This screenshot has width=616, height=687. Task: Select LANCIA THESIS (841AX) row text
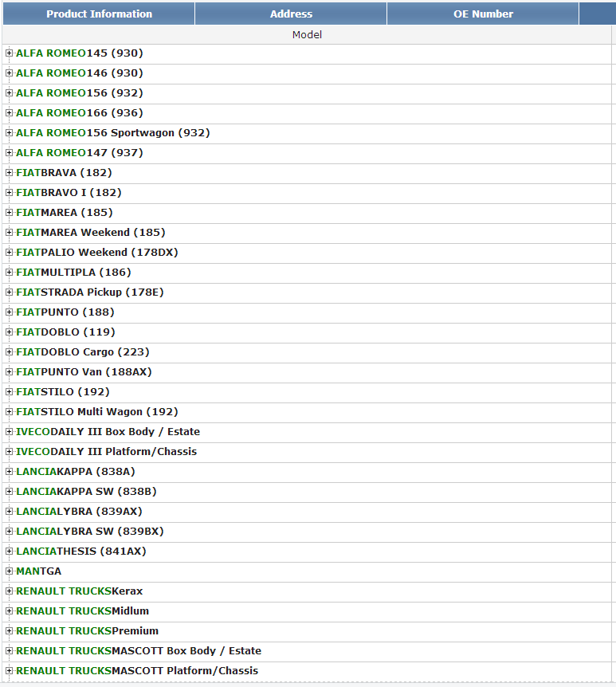81,552
